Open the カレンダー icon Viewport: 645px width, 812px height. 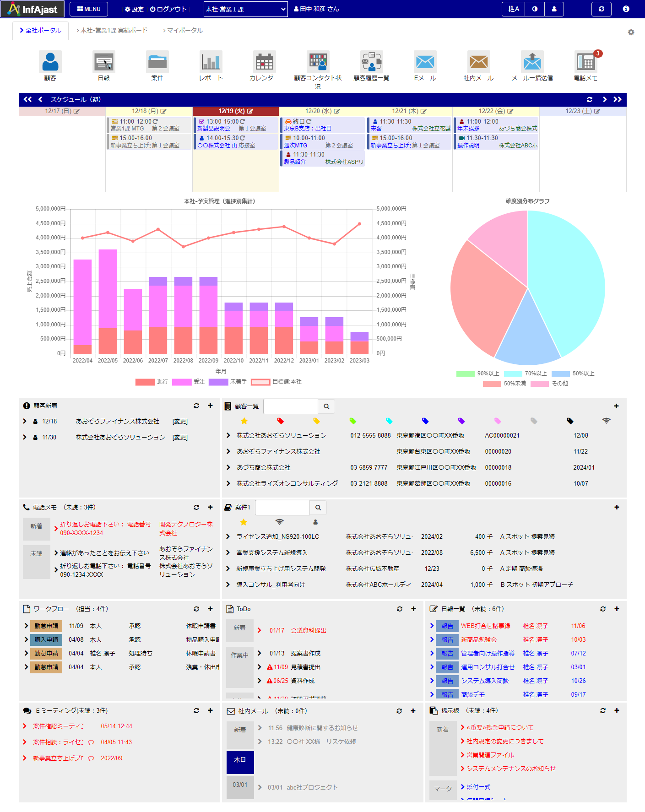click(x=264, y=62)
